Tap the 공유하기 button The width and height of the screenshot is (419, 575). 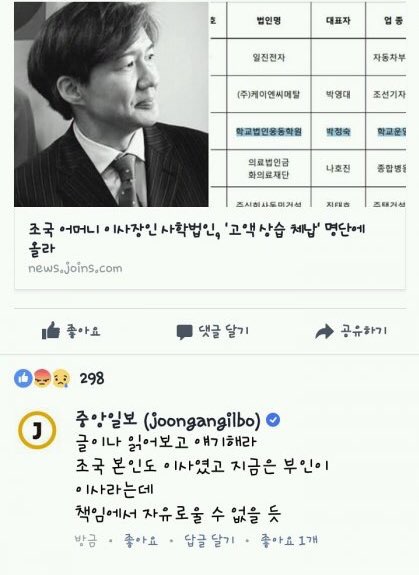click(351, 331)
